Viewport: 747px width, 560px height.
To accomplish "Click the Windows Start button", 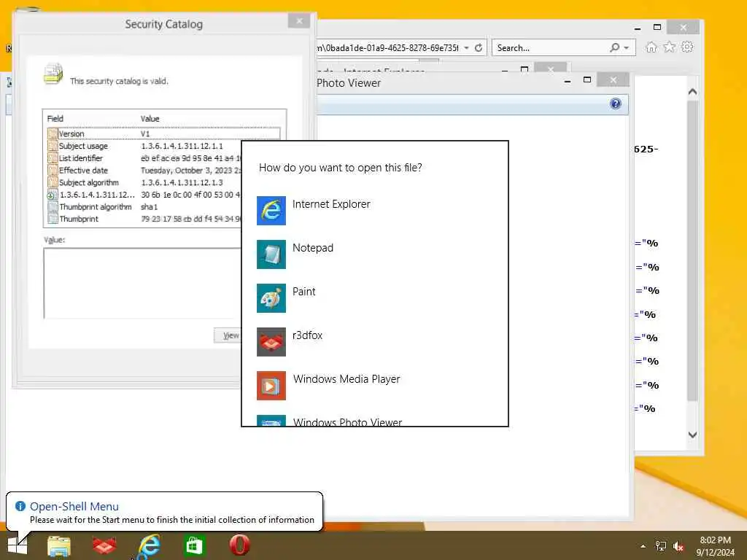I will [18, 545].
